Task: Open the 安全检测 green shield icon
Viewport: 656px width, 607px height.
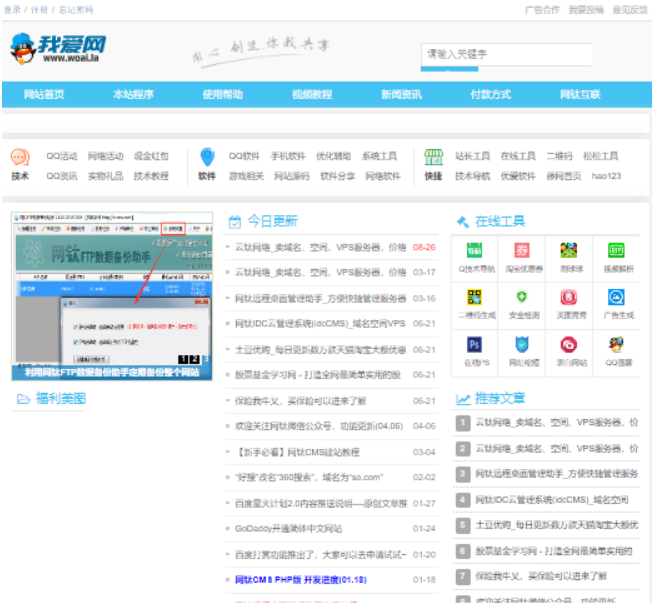Action: pyautogui.click(x=522, y=299)
